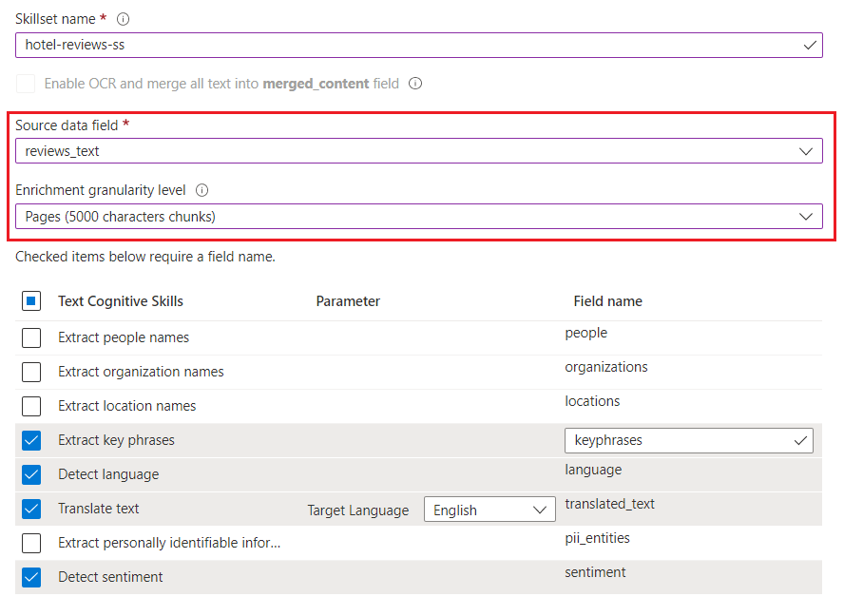Disable the Detect language skill
The height and width of the screenshot is (616, 844).
tap(29, 474)
